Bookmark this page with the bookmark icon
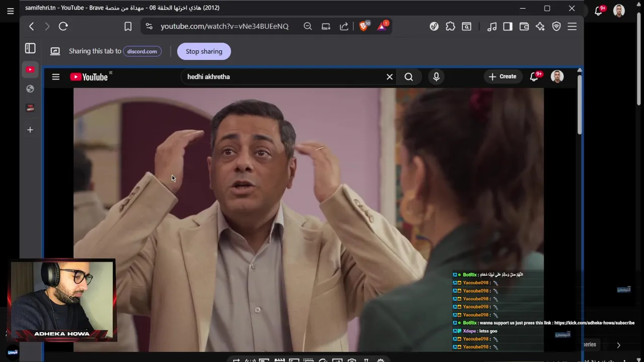Image resolution: width=644 pixels, height=362 pixels. click(x=128, y=26)
